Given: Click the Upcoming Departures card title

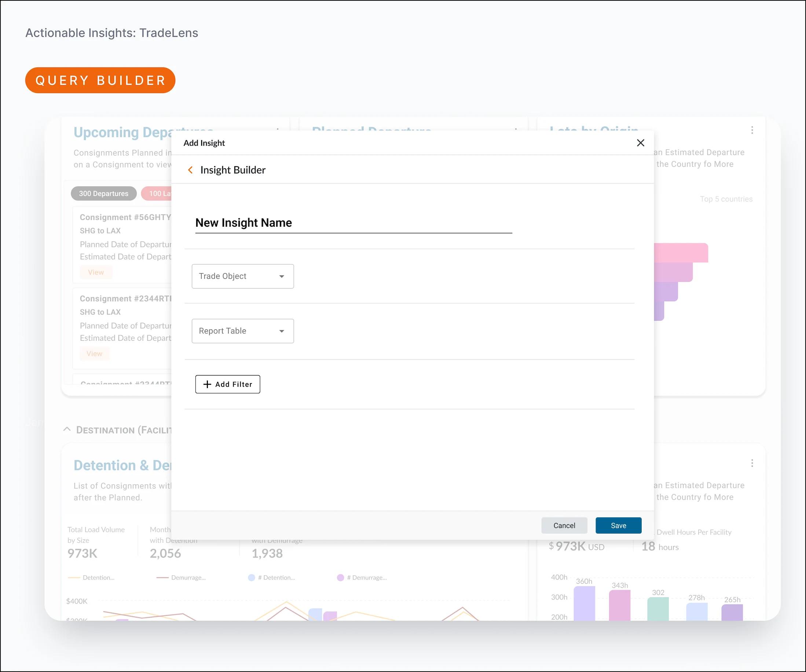Looking at the screenshot, I should point(122,132).
